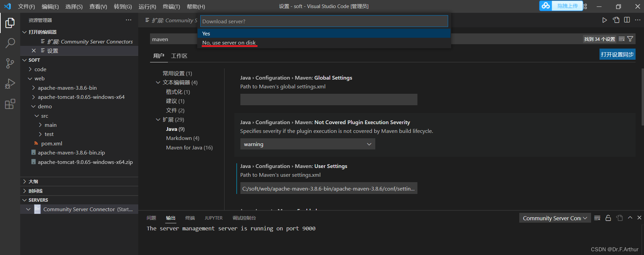Screen dimensions: 644x255
Task: Click the 打开设置同步 button
Action: pos(617,55)
